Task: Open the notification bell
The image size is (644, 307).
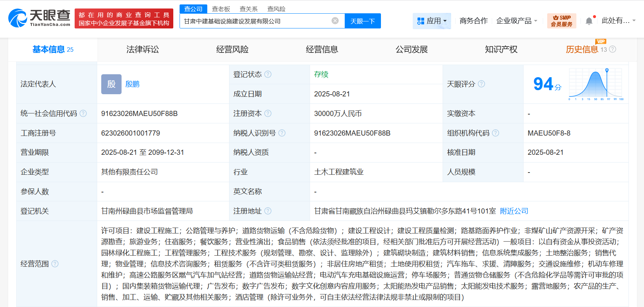Action: 589,21
